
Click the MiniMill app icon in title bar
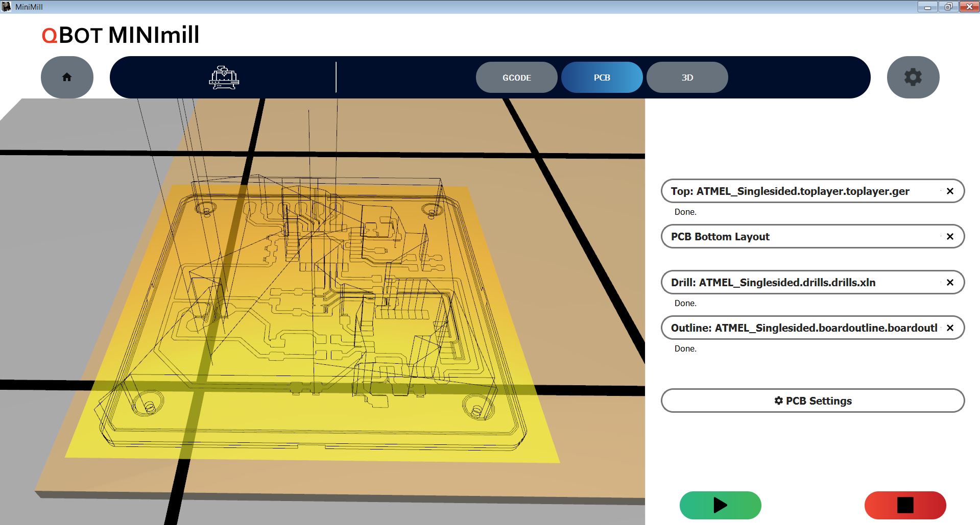tap(7, 7)
